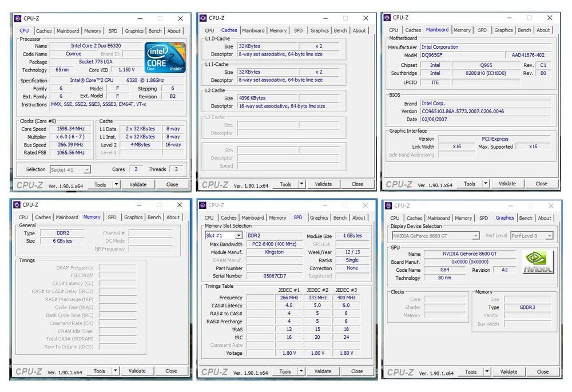Viewport: 572px width, 392px height.
Task: Open the Socket #1 selection dropdown
Action: click(70, 170)
